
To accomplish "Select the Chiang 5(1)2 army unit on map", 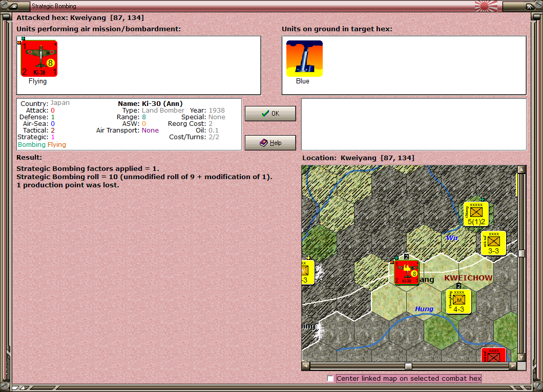I will tap(476, 214).
